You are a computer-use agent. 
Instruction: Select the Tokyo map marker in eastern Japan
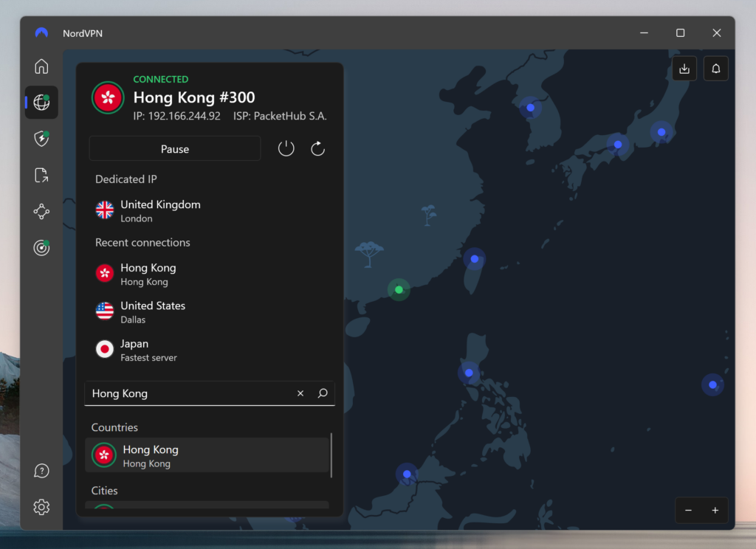pos(661,132)
